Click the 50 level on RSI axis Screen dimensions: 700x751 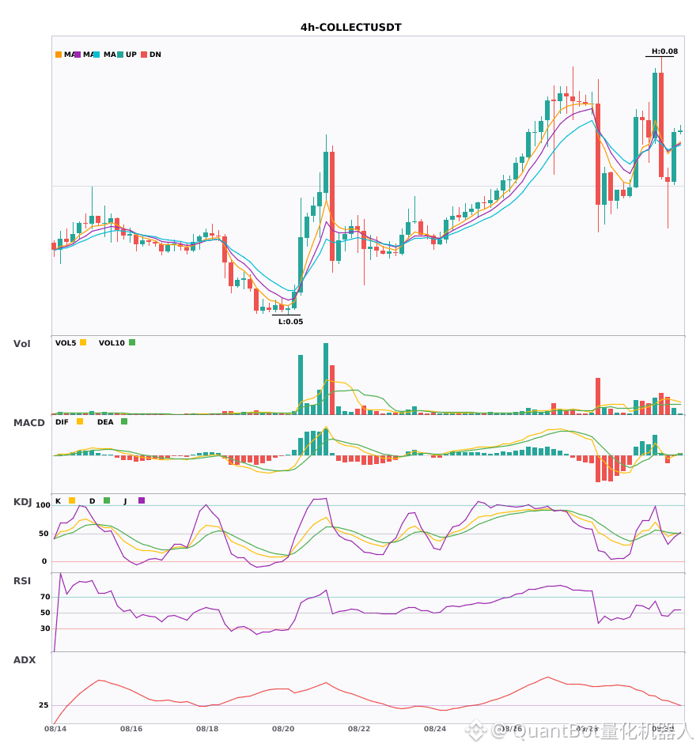pyautogui.click(x=45, y=613)
